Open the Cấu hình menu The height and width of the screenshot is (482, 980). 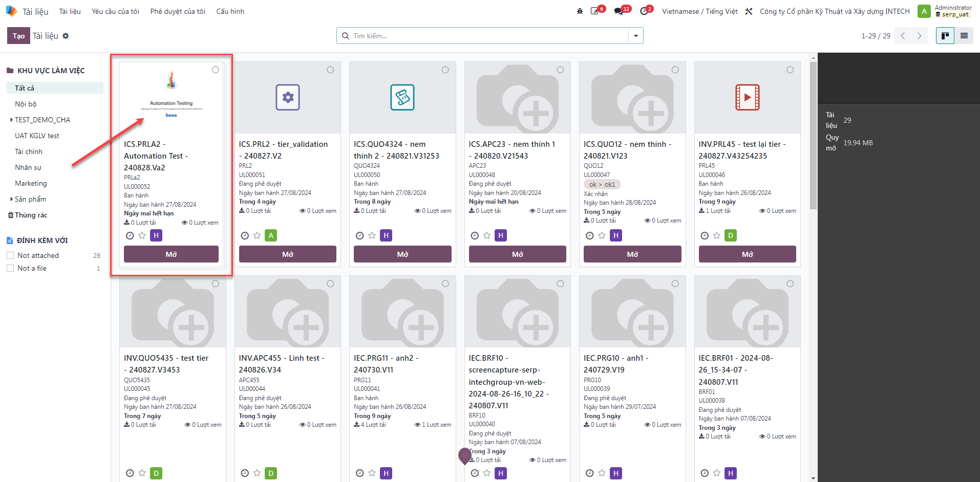click(230, 11)
